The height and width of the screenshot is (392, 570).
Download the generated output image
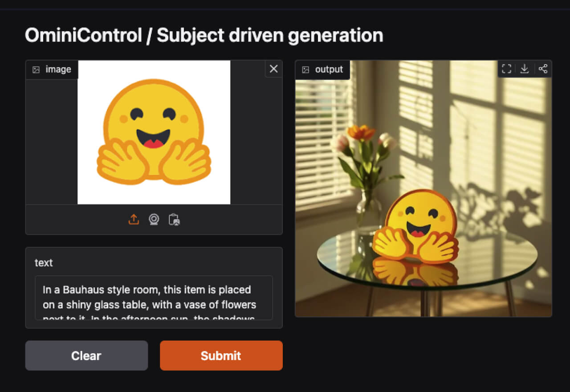click(x=525, y=69)
